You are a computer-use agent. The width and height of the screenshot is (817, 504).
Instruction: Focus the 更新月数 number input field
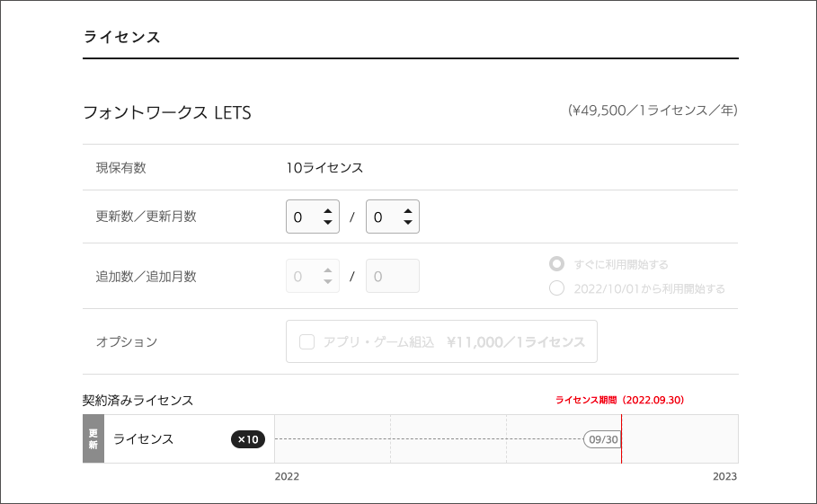382,217
